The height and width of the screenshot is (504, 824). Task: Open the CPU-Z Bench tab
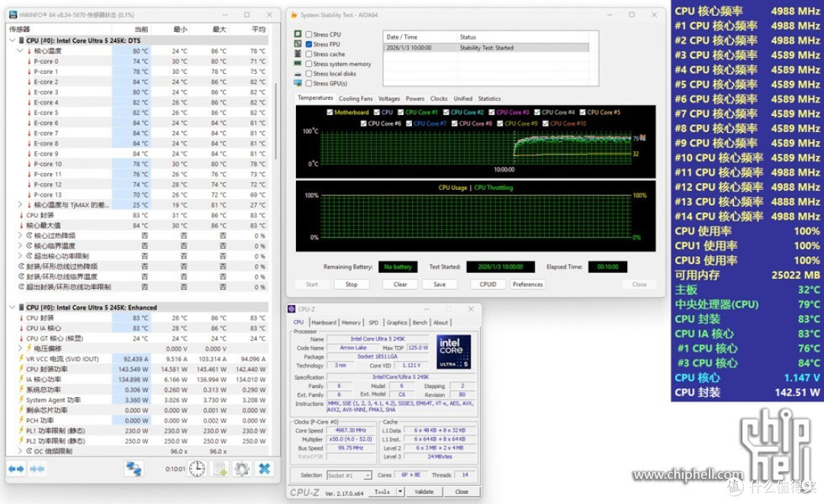420,323
